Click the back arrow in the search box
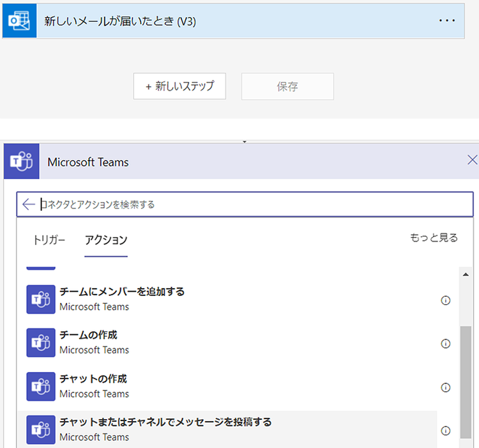The width and height of the screenshot is (479, 448). coord(29,204)
